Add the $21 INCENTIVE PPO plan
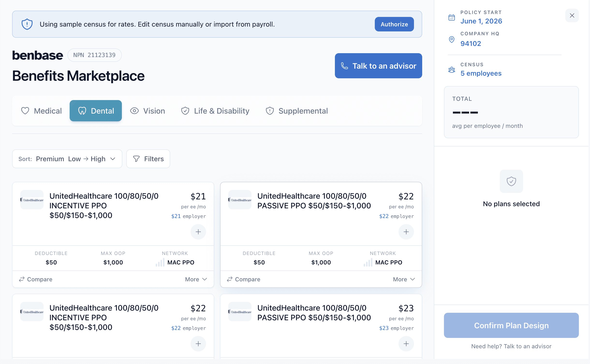The image size is (590, 364). [198, 232]
